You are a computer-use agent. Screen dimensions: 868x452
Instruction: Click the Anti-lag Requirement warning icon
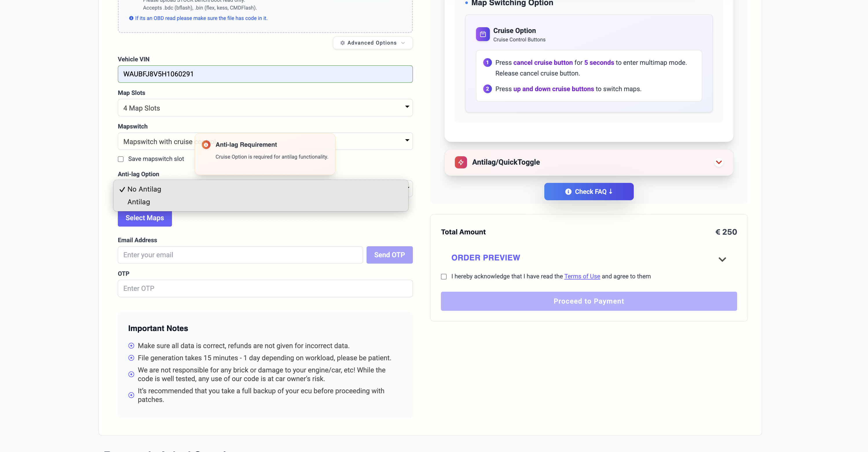pyautogui.click(x=206, y=145)
